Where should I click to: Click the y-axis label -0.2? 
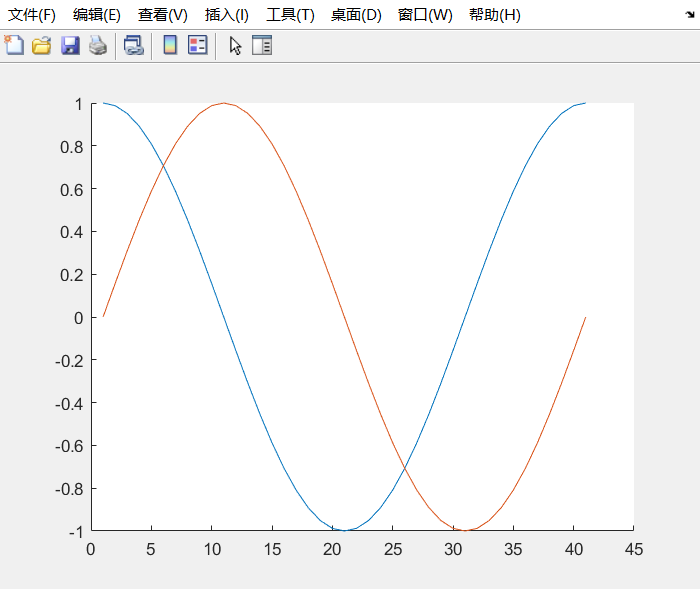click(69, 361)
